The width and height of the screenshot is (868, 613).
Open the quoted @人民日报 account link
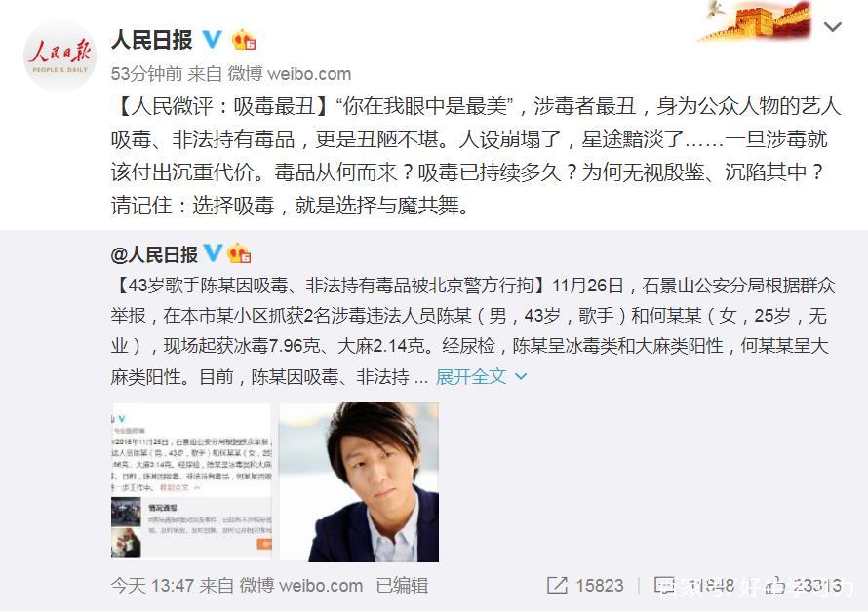tap(154, 254)
